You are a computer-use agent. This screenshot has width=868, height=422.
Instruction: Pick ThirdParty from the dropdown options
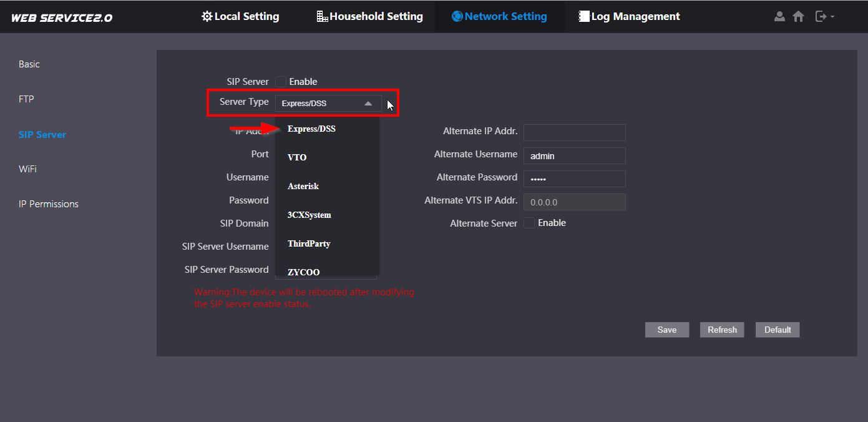(309, 243)
